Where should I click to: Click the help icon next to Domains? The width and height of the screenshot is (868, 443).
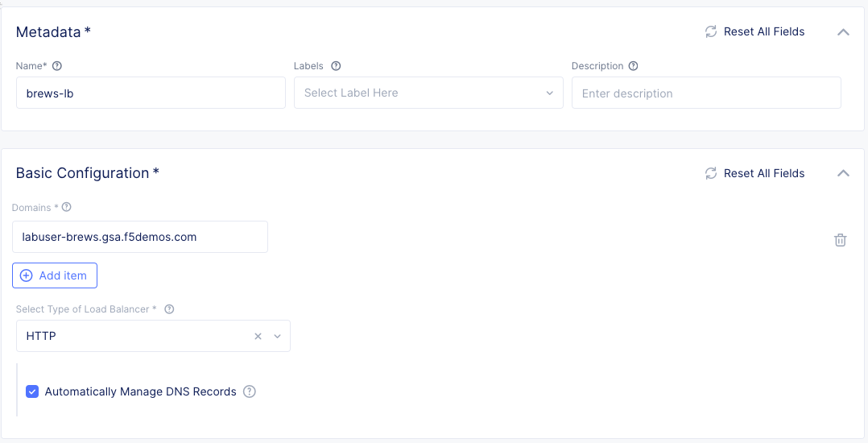[67, 207]
